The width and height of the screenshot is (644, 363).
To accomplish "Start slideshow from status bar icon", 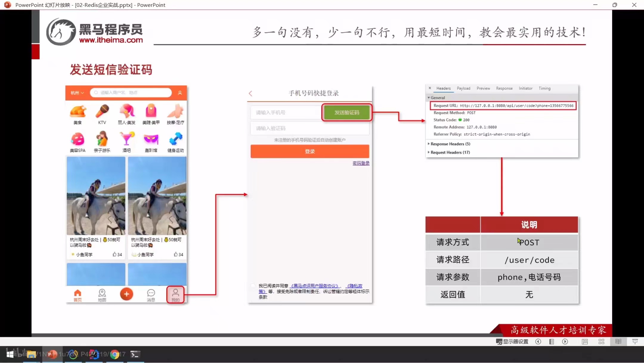I will pyautogui.click(x=635, y=342).
